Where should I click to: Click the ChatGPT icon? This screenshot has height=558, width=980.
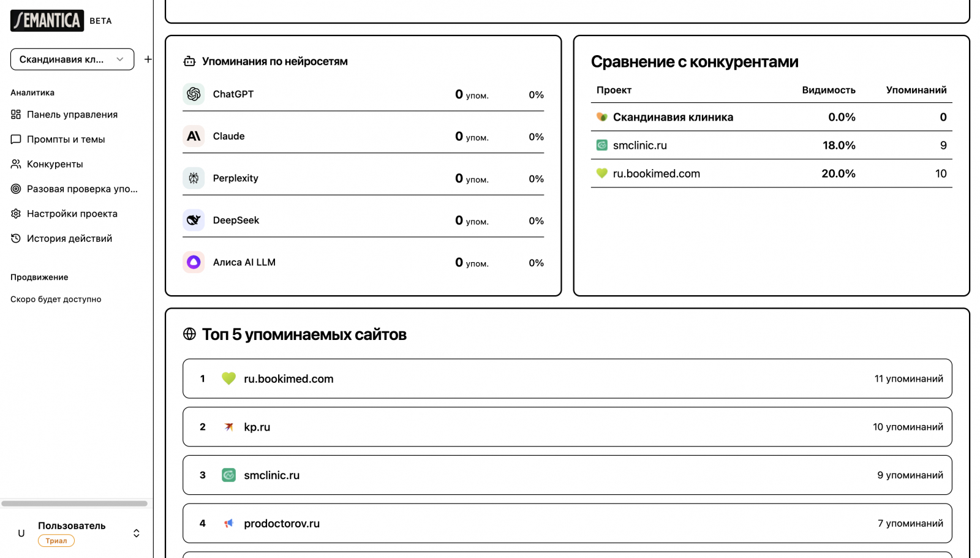coord(194,94)
